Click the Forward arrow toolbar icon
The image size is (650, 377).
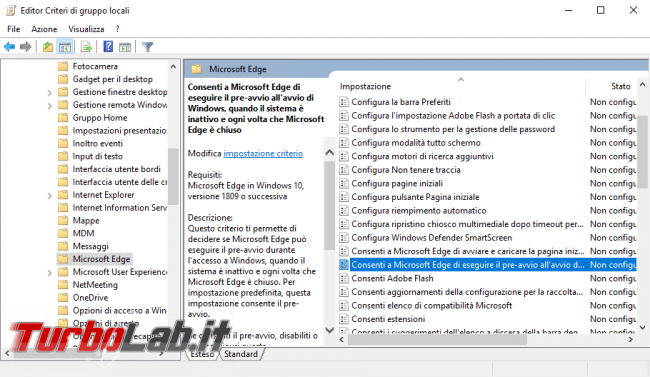point(26,47)
